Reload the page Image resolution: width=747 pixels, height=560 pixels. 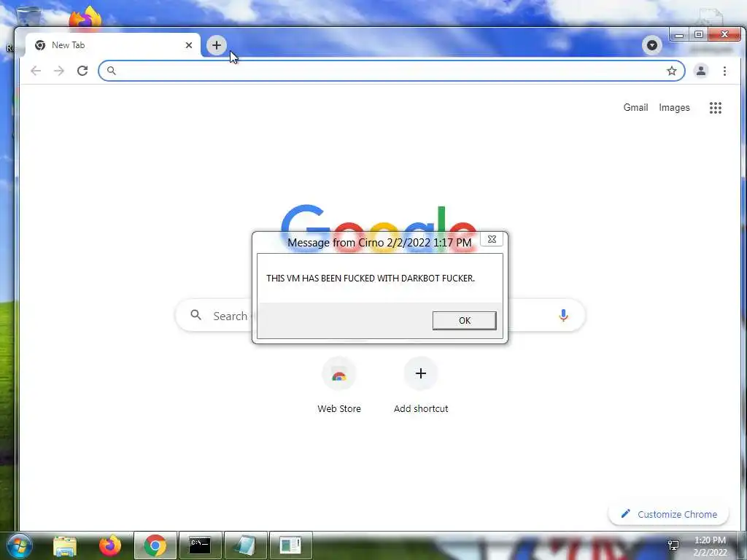pos(82,71)
